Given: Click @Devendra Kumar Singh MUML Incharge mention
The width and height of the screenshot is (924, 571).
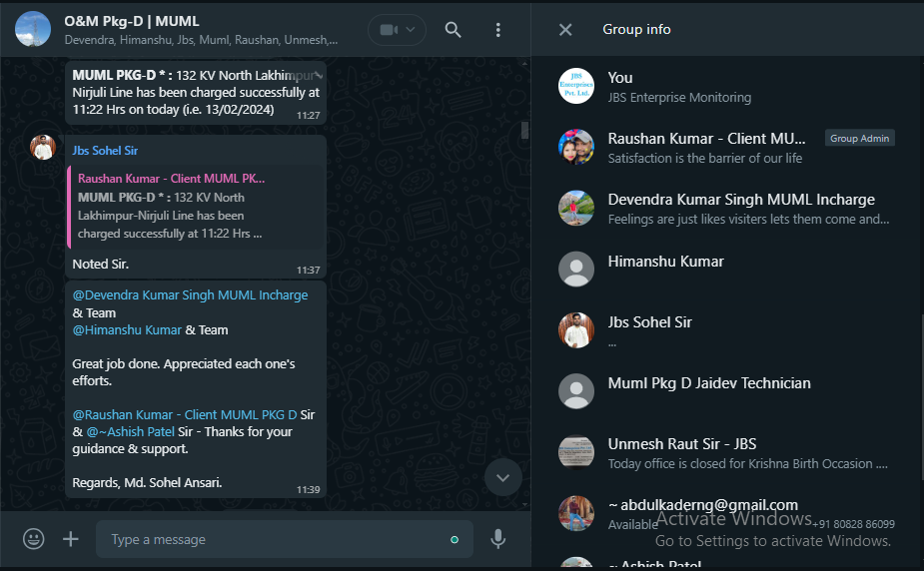Looking at the screenshot, I should pos(190,294).
